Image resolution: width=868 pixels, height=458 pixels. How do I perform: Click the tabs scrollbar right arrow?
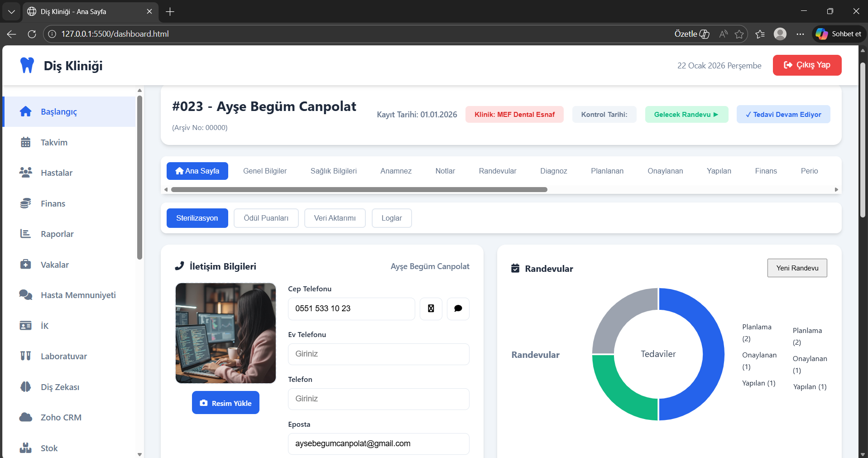pos(836,189)
